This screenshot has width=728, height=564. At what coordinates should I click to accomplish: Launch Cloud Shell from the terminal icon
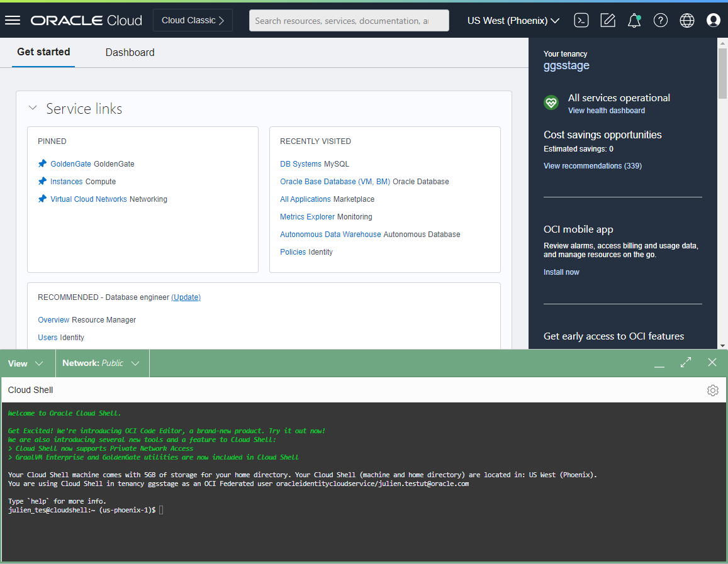pyautogui.click(x=581, y=19)
